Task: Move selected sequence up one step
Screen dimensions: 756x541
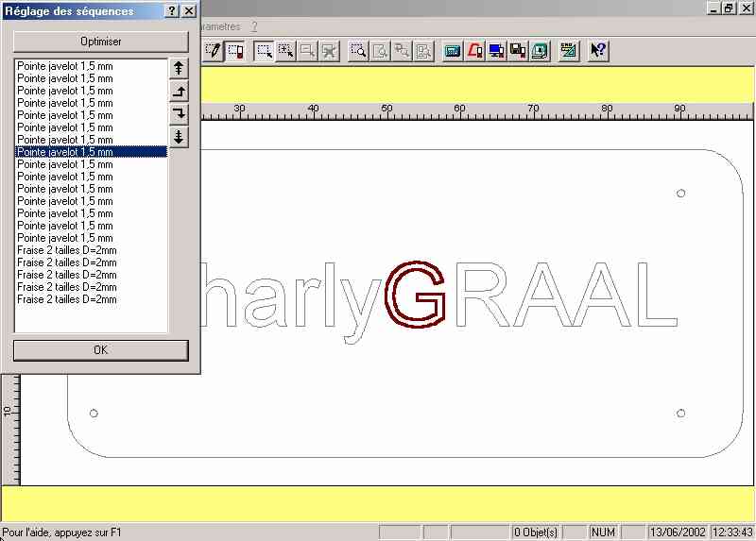Action: tap(179, 91)
